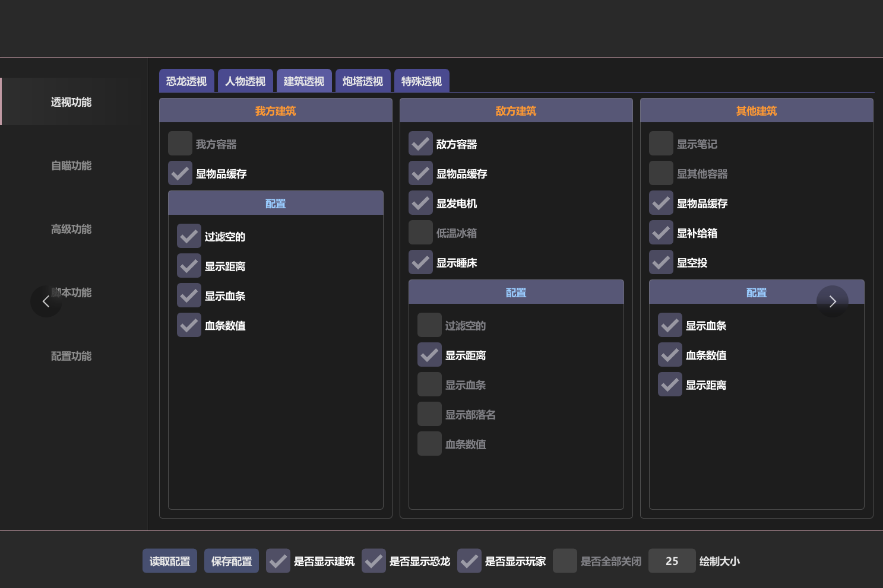883x588 pixels.
Task: Open 自瞄功能 in the sidebar
Action: (71, 166)
